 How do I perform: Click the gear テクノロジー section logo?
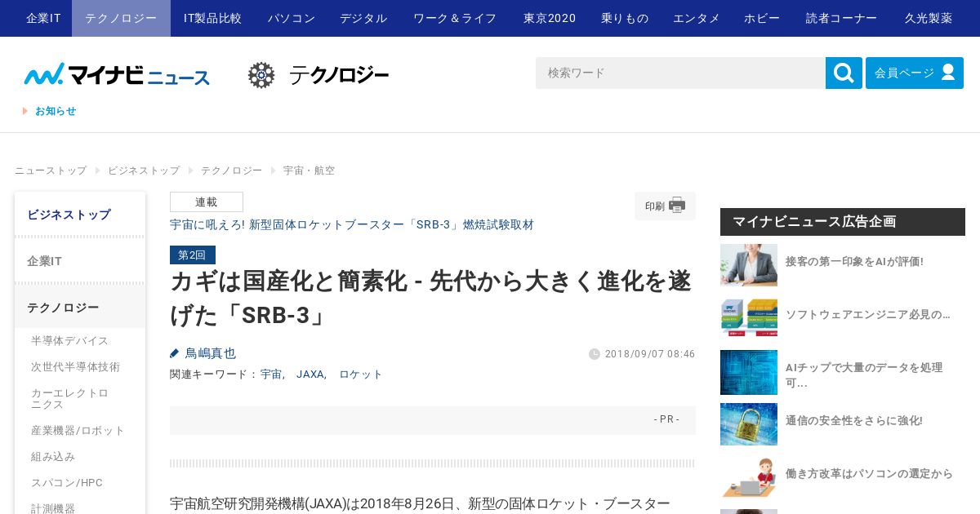(318, 75)
